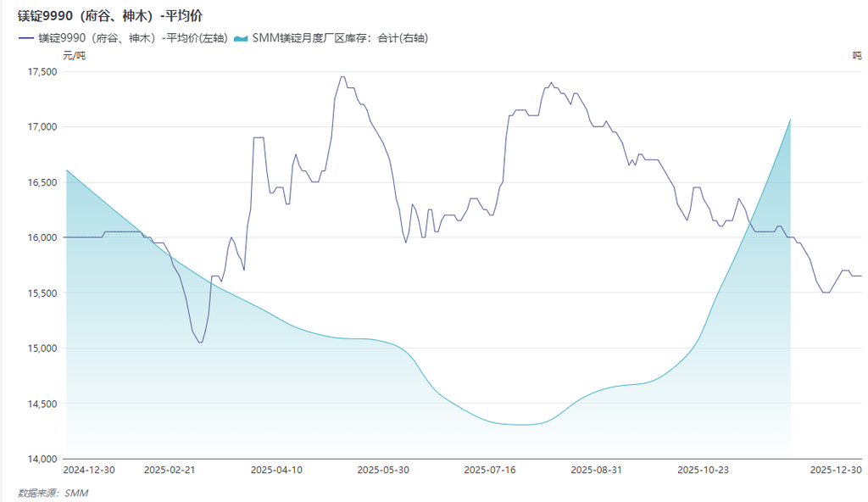The height and width of the screenshot is (502, 868).
Task: Click the 吨 right axis unit label
Action: coord(857,56)
